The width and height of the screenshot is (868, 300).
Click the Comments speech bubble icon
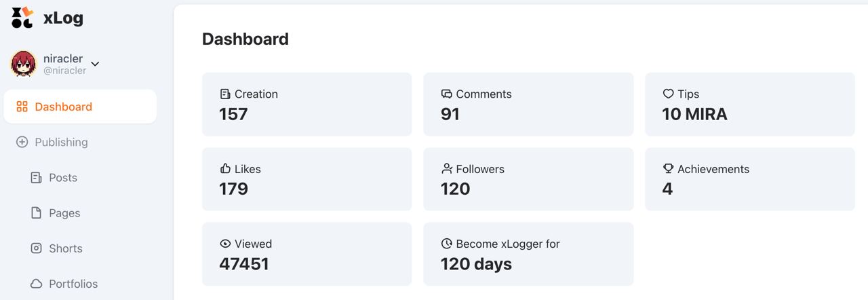[x=446, y=94]
